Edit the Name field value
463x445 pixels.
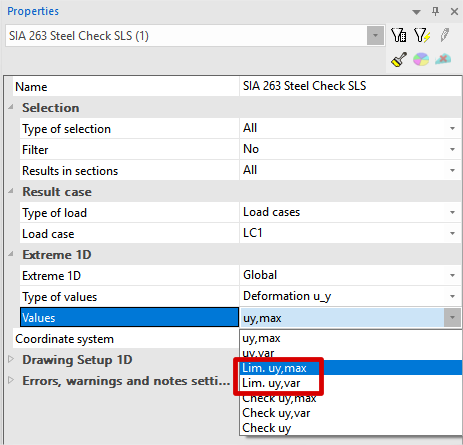(350, 86)
